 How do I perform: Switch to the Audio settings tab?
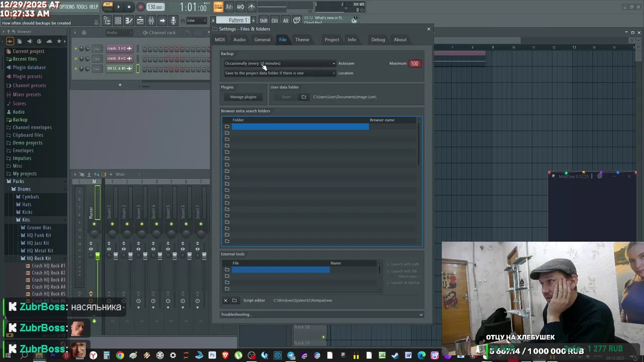[239, 40]
